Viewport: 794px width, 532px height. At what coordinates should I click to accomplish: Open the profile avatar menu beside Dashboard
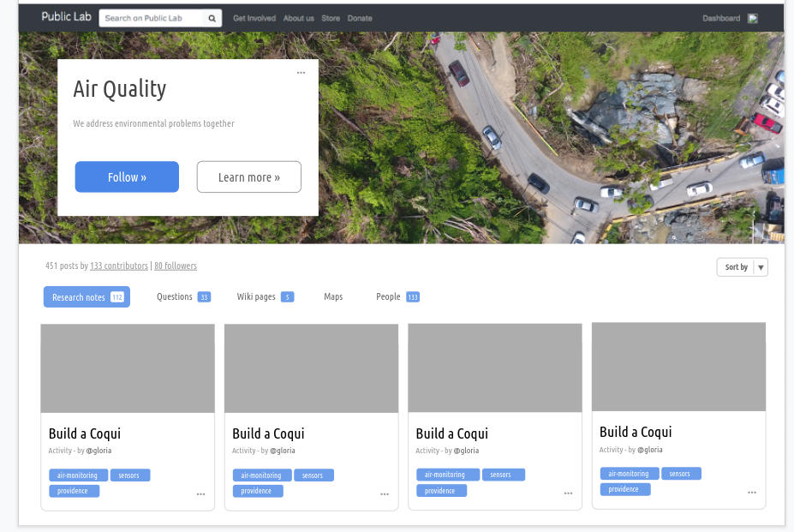pos(752,17)
